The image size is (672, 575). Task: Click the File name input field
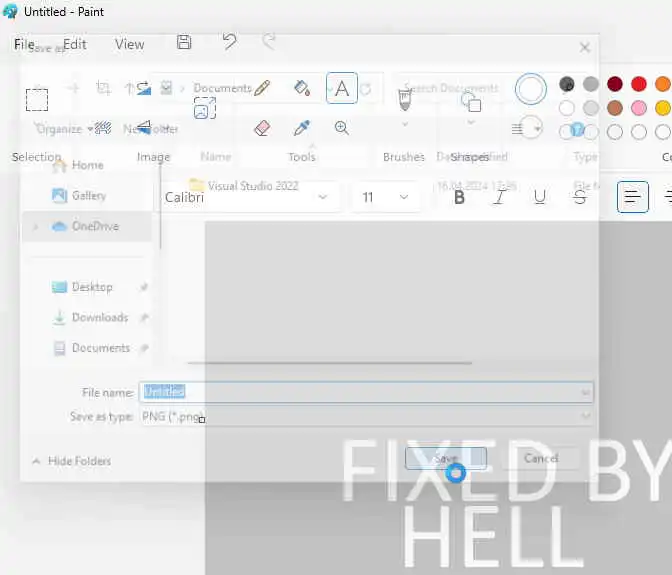tap(366, 392)
